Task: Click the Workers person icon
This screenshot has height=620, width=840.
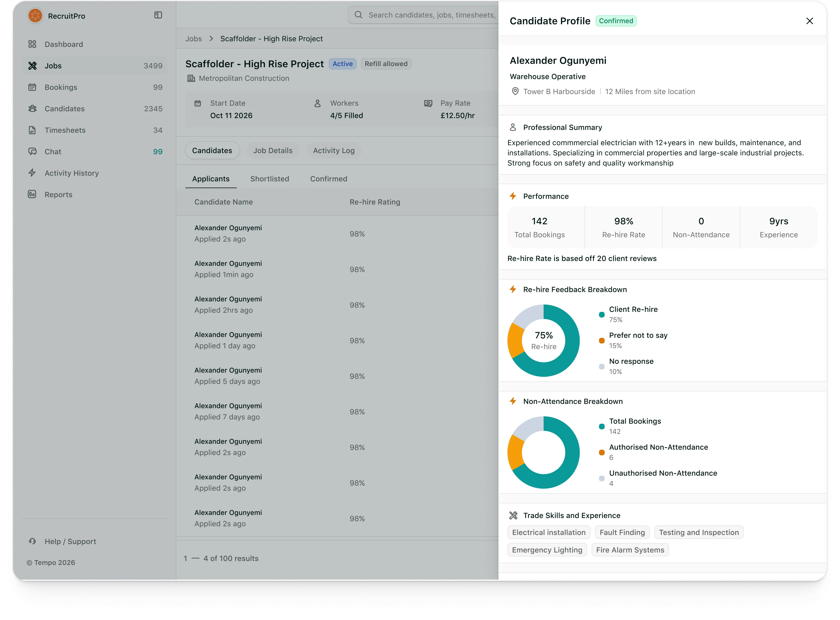Action: pyautogui.click(x=317, y=103)
